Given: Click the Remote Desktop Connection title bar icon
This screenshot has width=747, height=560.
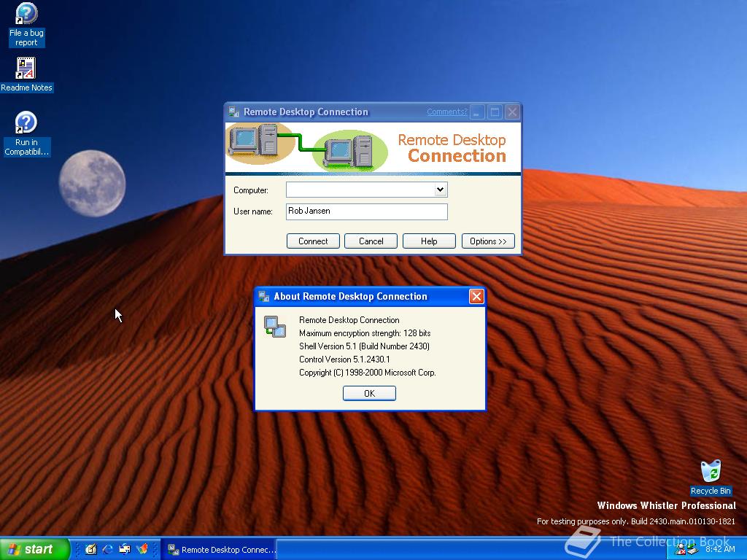Looking at the screenshot, I should (x=233, y=112).
